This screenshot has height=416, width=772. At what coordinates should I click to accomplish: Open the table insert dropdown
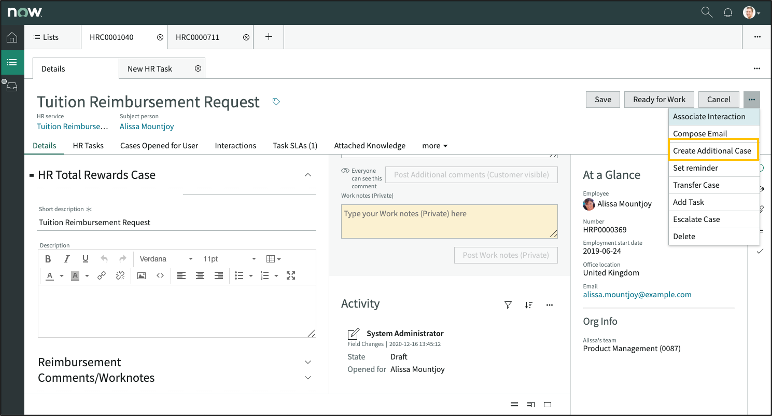(x=273, y=259)
